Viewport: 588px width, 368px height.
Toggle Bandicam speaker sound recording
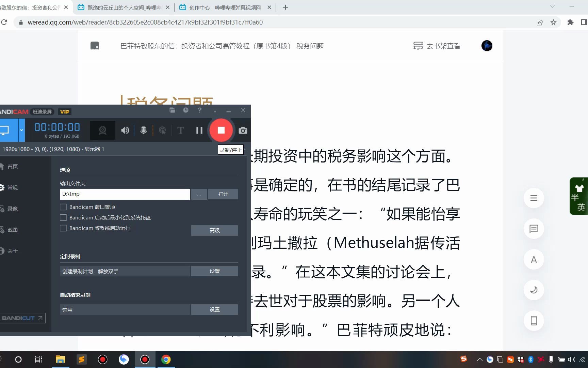click(125, 130)
